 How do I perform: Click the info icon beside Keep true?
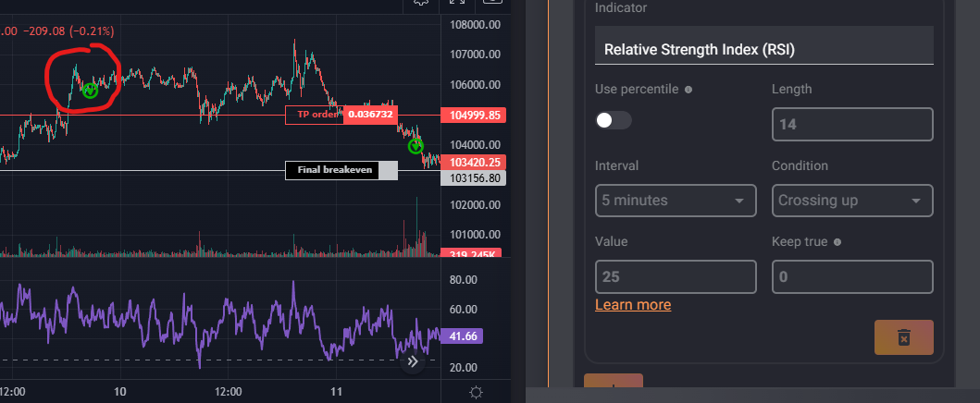point(837,242)
